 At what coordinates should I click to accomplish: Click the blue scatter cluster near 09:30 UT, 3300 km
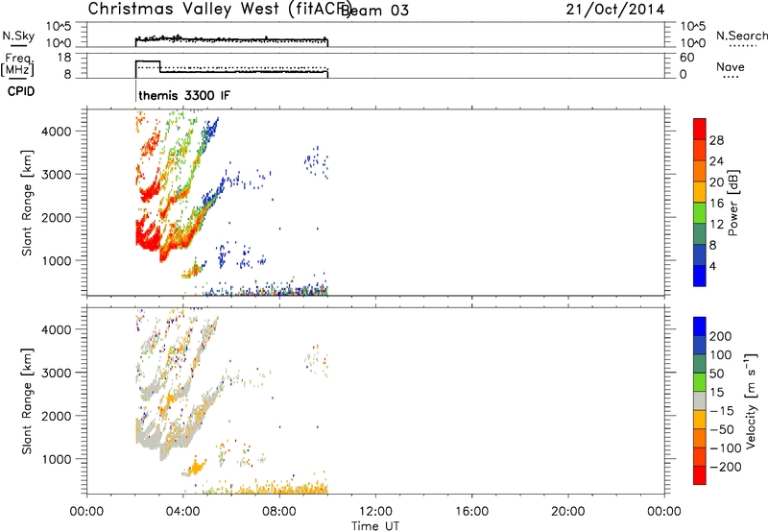tap(316, 161)
